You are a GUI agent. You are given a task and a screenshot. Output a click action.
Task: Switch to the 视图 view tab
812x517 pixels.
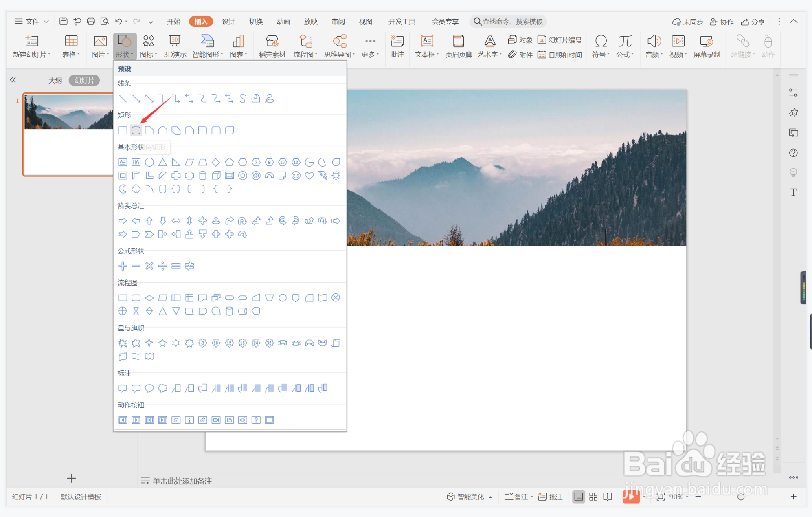pos(366,22)
